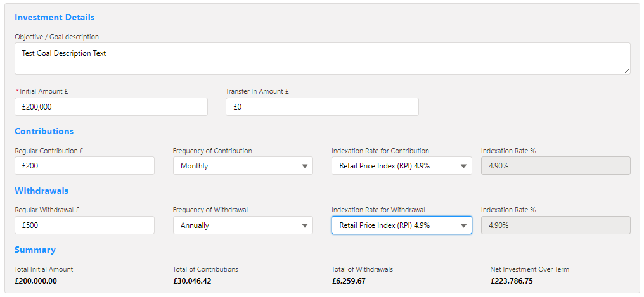The height and width of the screenshot is (297, 644).
Task: Click the Total Initial Amount value
Action: [x=35, y=281]
